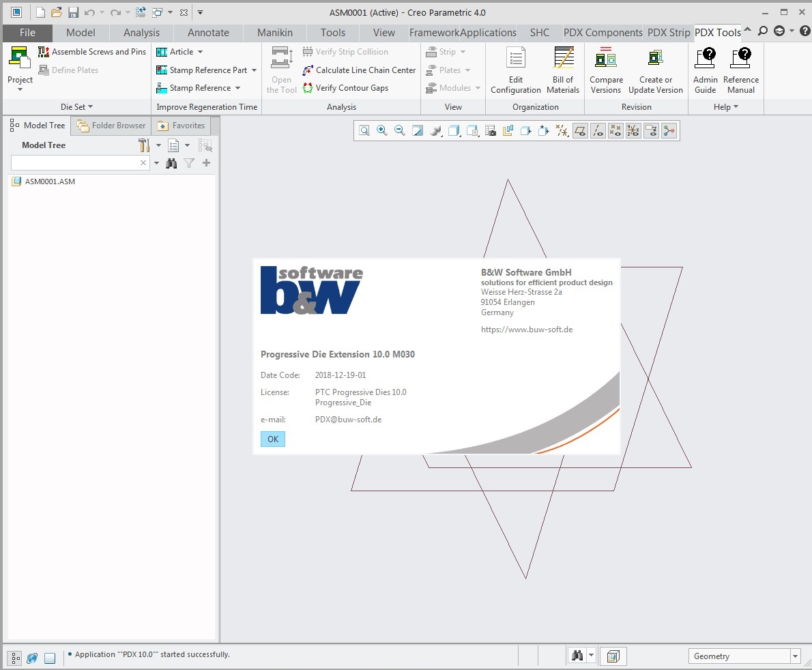
Task: Click the Repaint icon in graphics toolbar
Action: coord(418,130)
